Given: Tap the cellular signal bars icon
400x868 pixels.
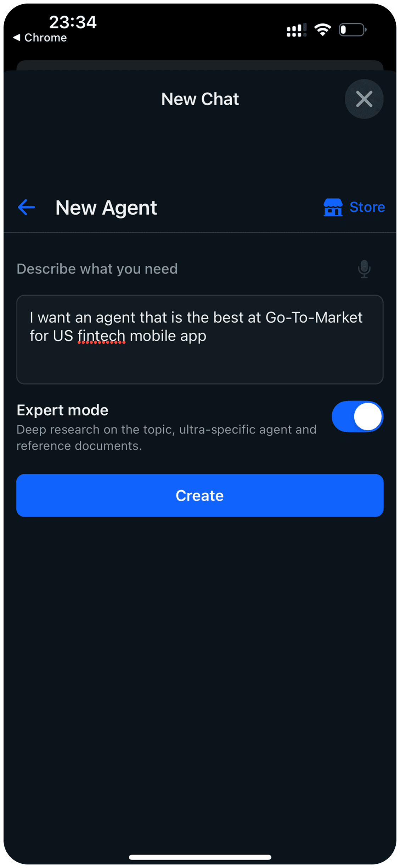Looking at the screenshot, I should click(296, 30).
